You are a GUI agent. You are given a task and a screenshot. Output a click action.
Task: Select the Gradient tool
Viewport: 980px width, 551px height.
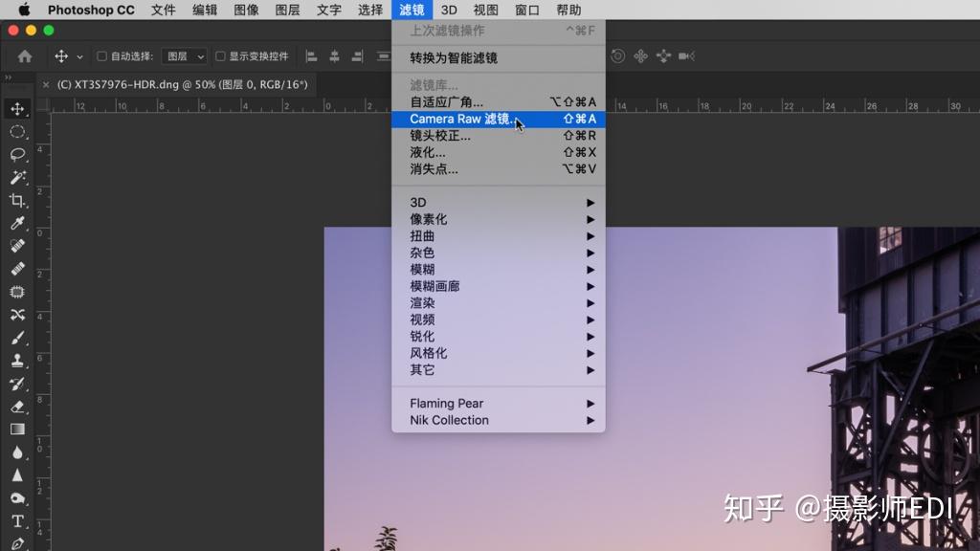coord(17,430)
